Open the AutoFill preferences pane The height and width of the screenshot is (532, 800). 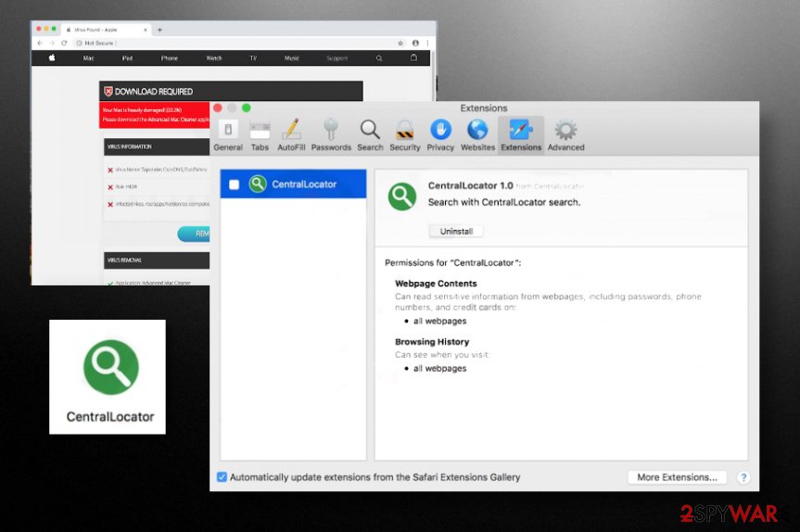[x=291, y=134]
